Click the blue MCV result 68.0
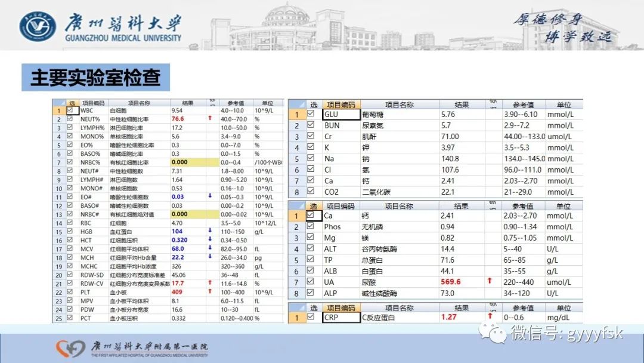 pyautogui.click(x=178, y=249)
